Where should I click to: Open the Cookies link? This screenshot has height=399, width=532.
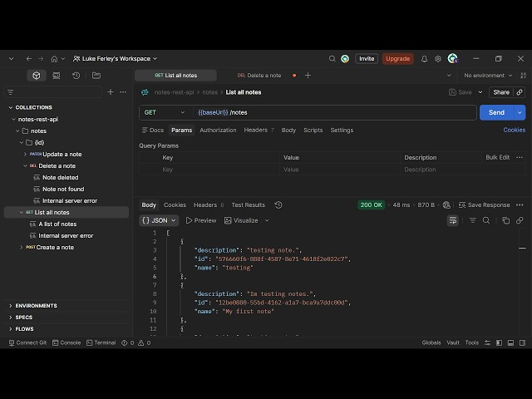point(514,130)
